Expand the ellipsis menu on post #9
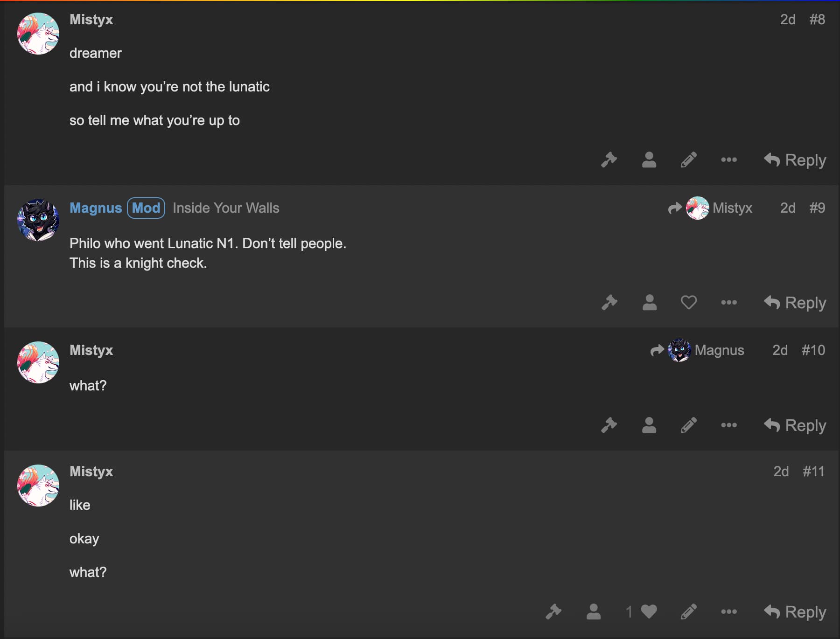The image size is (840, 639). point(729,303)
